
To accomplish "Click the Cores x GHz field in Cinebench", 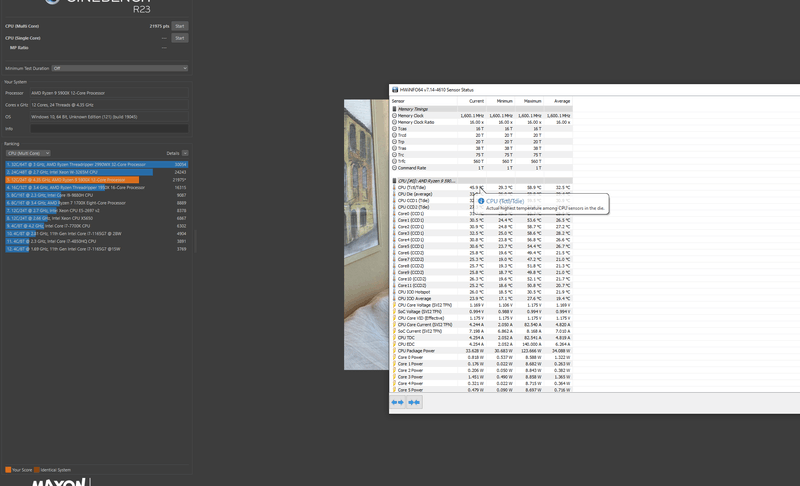I will (109, 105).
